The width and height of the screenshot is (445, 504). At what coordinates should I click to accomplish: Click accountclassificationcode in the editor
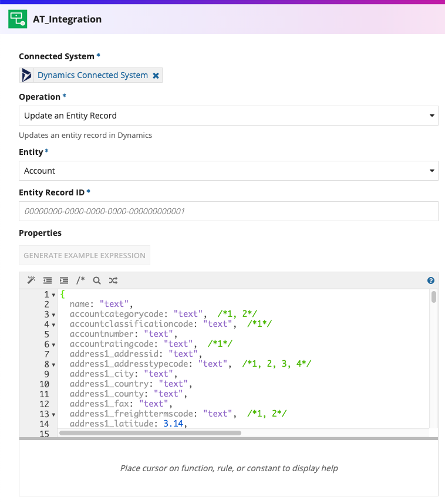131,324
